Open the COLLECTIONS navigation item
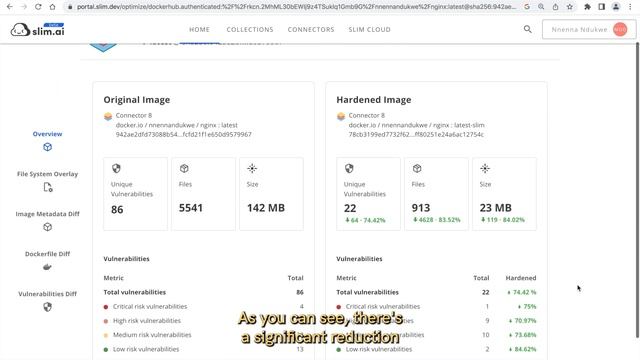This screenshot has width=640, height=360. point(250,29)
